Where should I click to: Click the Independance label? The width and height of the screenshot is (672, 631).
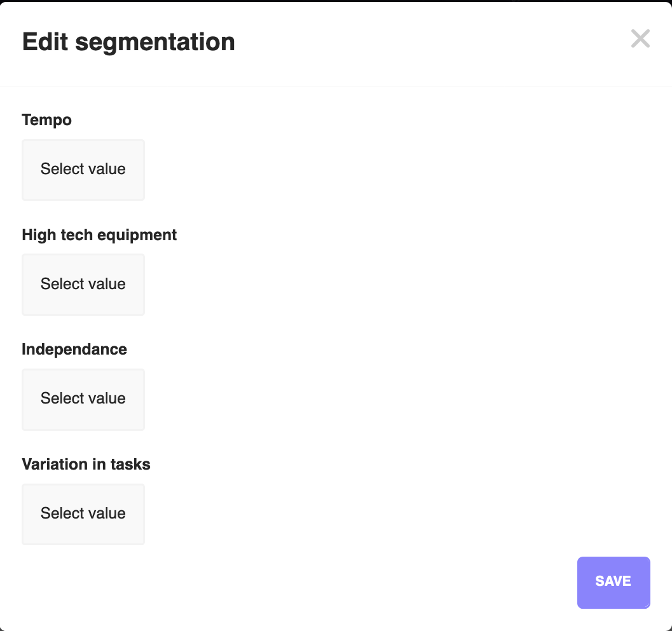74,349
